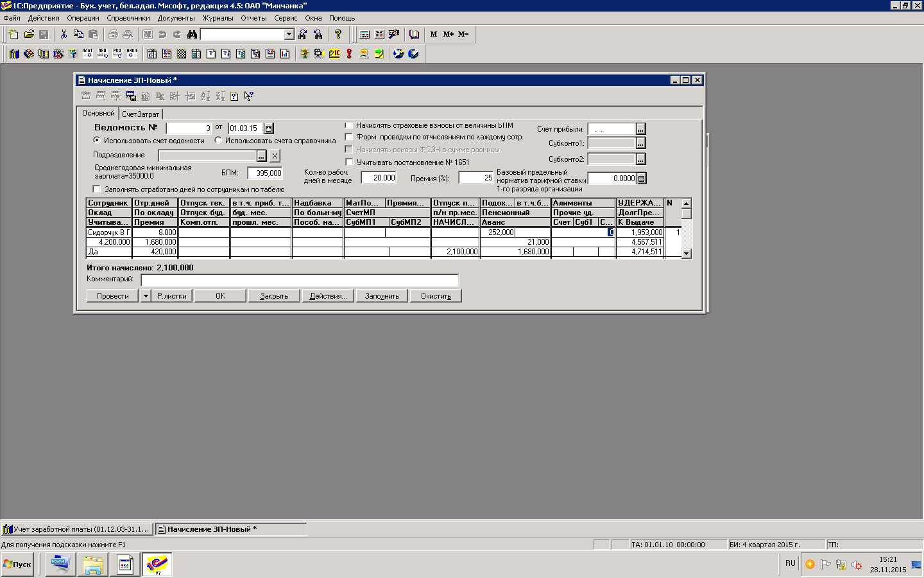The height and width of the screenshot is (578, 924).
Task: Click the Заполнить button
Action: 382,296
